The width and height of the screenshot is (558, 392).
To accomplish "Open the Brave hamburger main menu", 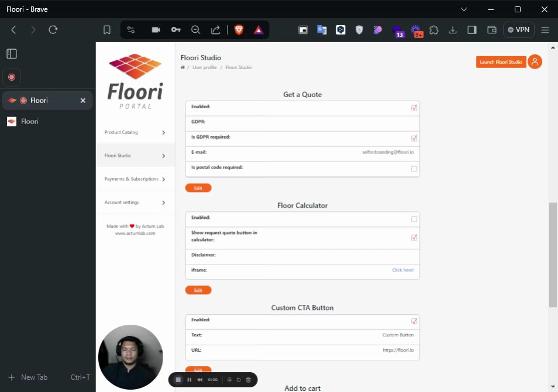I will point(545,30).
